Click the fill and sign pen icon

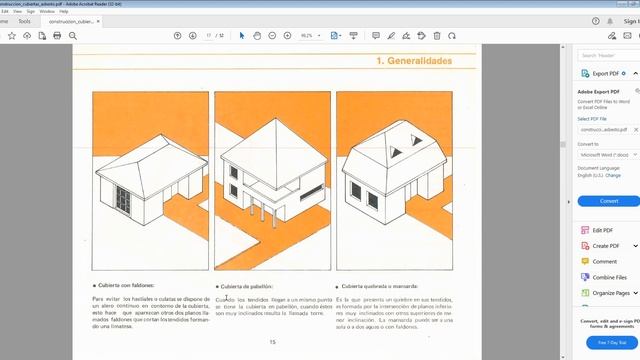[x=612, y=36]
